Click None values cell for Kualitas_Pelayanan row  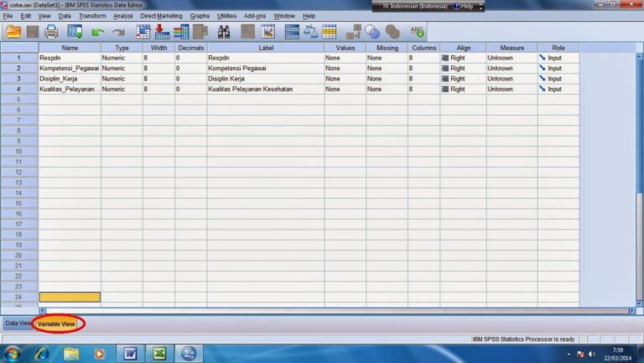click(345, 89)
